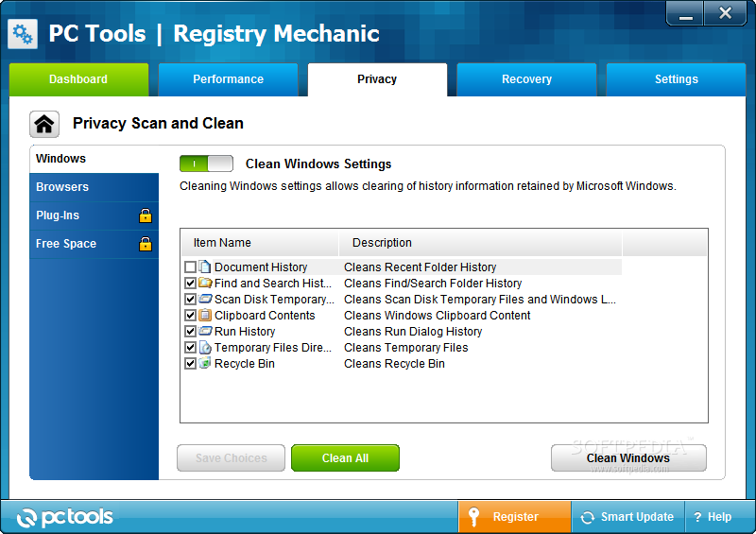Screen dimensions: 756x534
Task: Uncheck Find and Search History checkbox
Action: coord(191,284)
